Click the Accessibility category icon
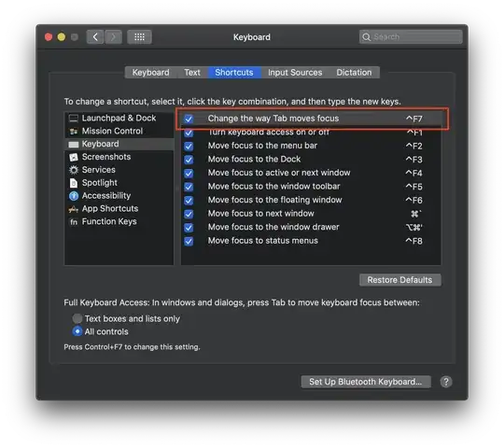The width and height of the screenshot is (504, 448). click(x=74, y=196)
